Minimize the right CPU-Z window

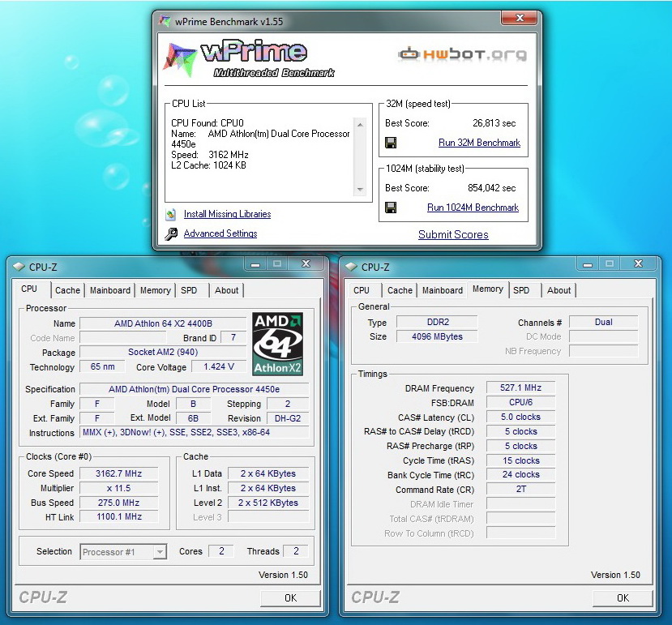[588, 264]
